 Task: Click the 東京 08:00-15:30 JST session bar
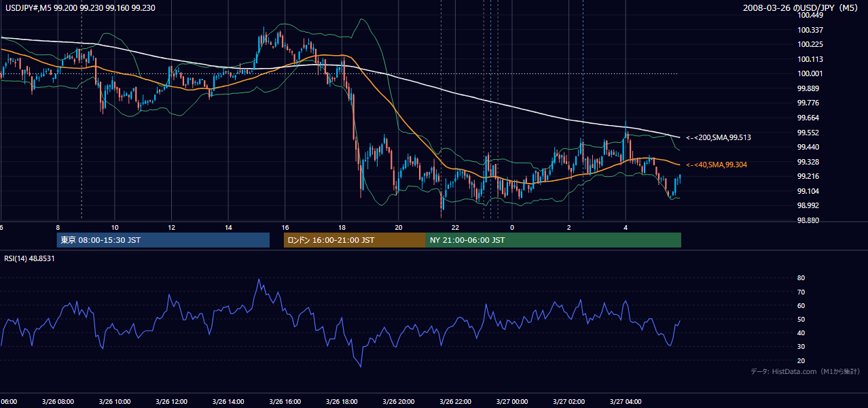pos(163,240)
